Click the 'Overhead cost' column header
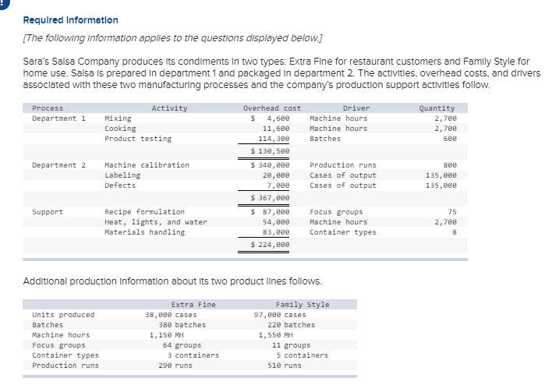Viewport: 552px width, 392px height. [x=272, y=108]
